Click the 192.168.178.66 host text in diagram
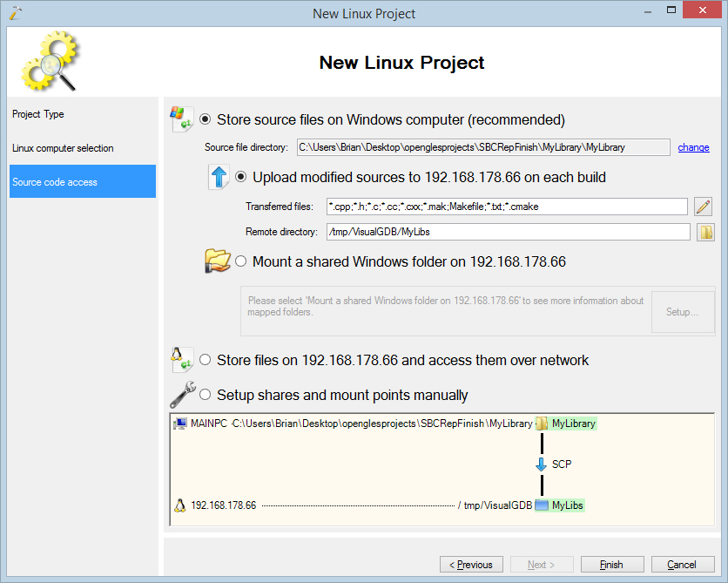728x583 pixels. click(x=223, y=505)
